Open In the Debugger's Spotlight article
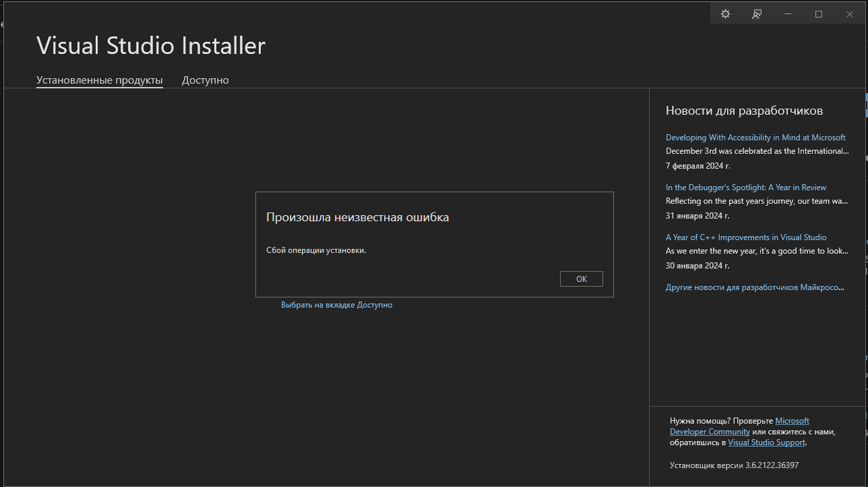Image resolution: width=868 pixels, height=487 pixels. [746, 188]
